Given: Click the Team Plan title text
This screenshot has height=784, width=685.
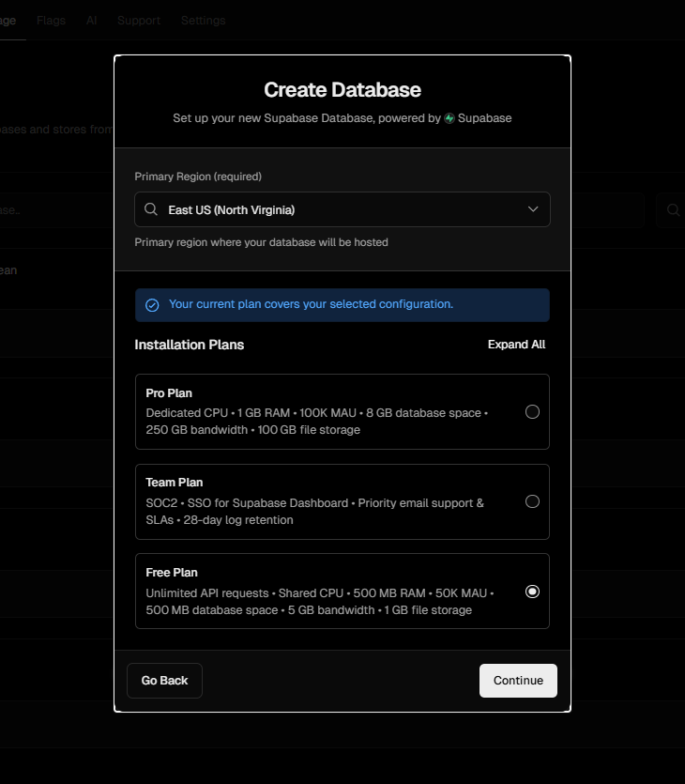Looking at the screenshot, I should coord(175,483).
